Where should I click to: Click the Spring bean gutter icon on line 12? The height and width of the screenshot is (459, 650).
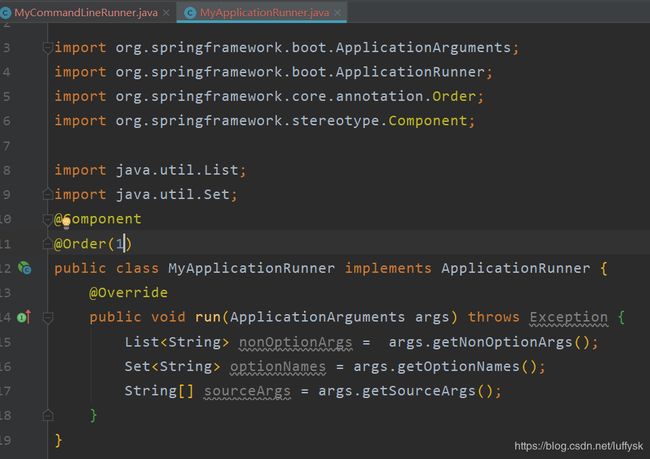pos(24,268)
